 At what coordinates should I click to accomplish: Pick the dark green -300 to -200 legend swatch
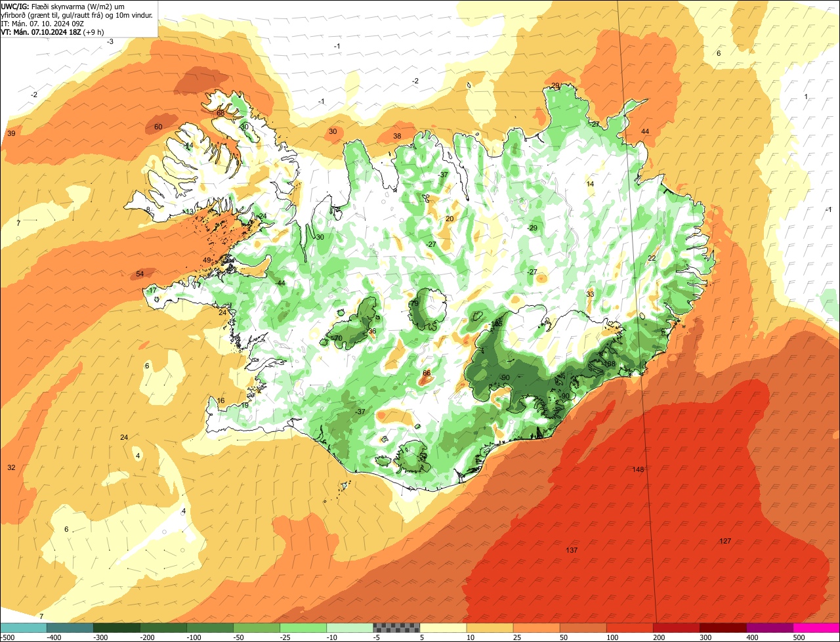(x=116, y=628)
